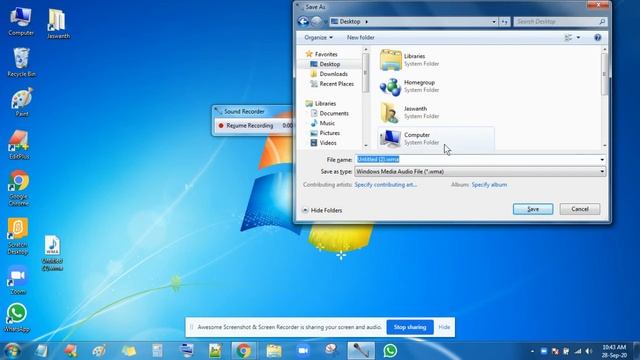Click Specify contributing artists link

tap(385, 185)
